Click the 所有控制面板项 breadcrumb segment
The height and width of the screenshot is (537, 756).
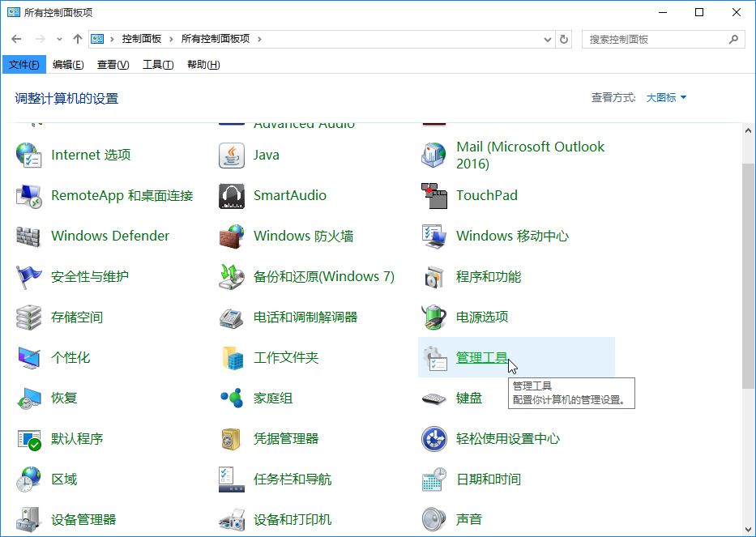point(216,39)
